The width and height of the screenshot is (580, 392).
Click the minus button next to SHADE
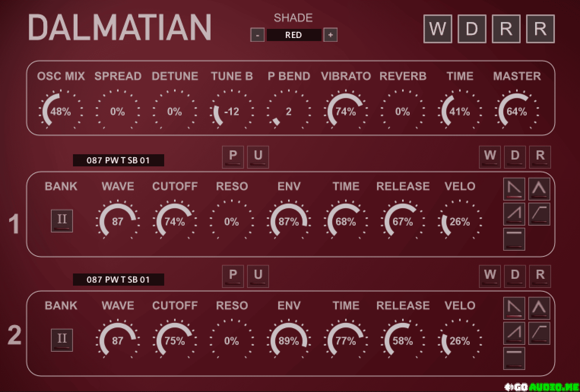pyautogui.click(x=257, y=35)
